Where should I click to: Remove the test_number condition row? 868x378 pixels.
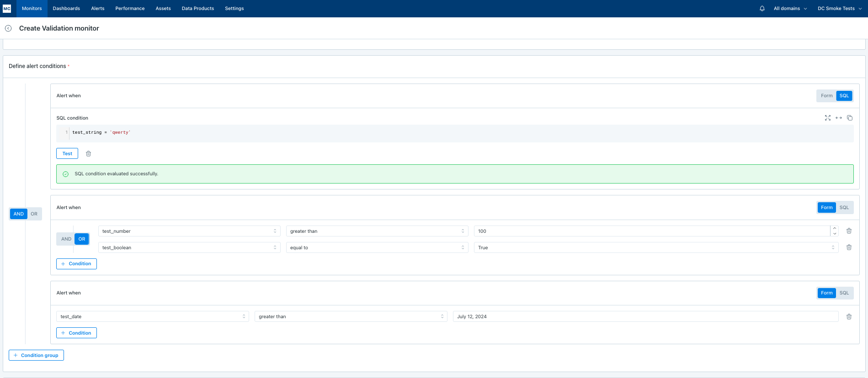[849, 231]
